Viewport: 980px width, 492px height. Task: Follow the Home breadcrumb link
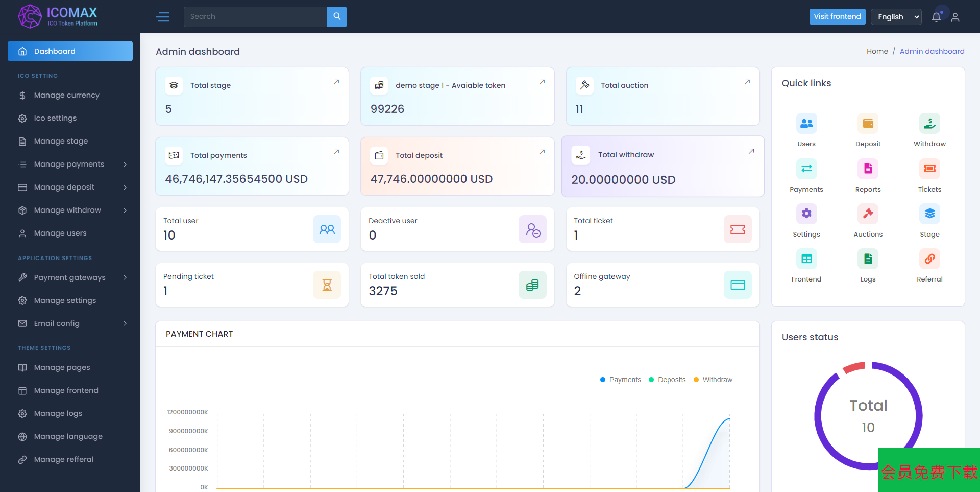pos(877,51)
